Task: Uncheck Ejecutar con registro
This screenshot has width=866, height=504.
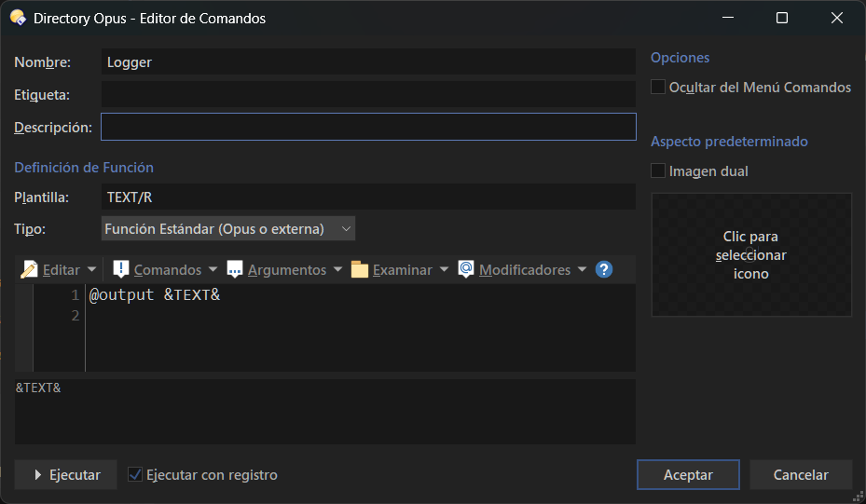Action: (x=135, y=474)
